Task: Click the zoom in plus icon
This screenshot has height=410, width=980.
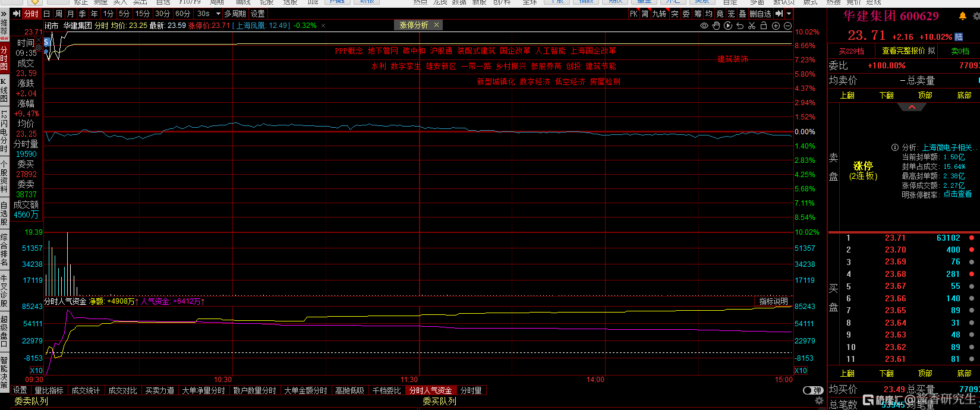Action: [776, 26]
